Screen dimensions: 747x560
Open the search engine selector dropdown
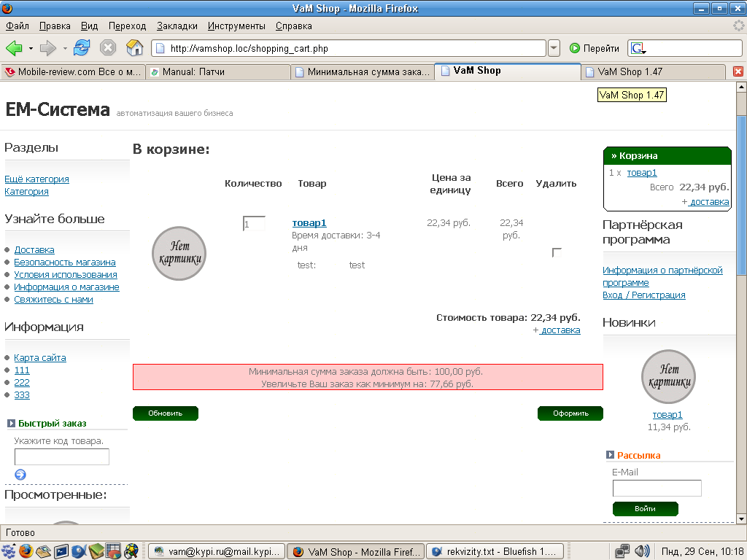pyautogui.click(x=639, y=48)
